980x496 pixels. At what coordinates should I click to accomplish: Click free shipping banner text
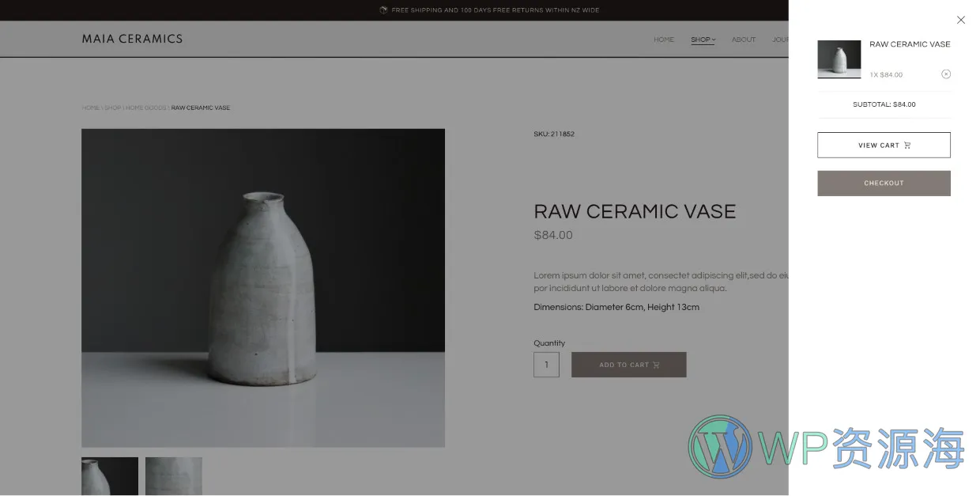coord(496,10)
